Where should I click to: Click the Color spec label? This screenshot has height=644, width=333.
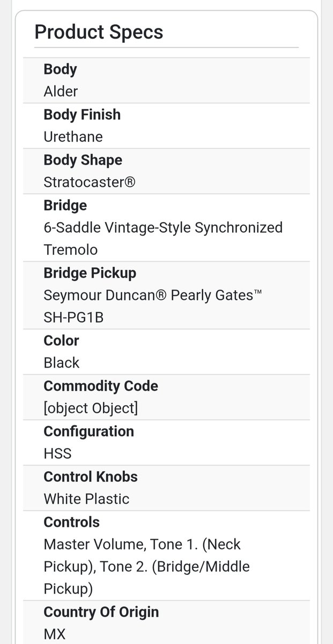pos(61,341)
